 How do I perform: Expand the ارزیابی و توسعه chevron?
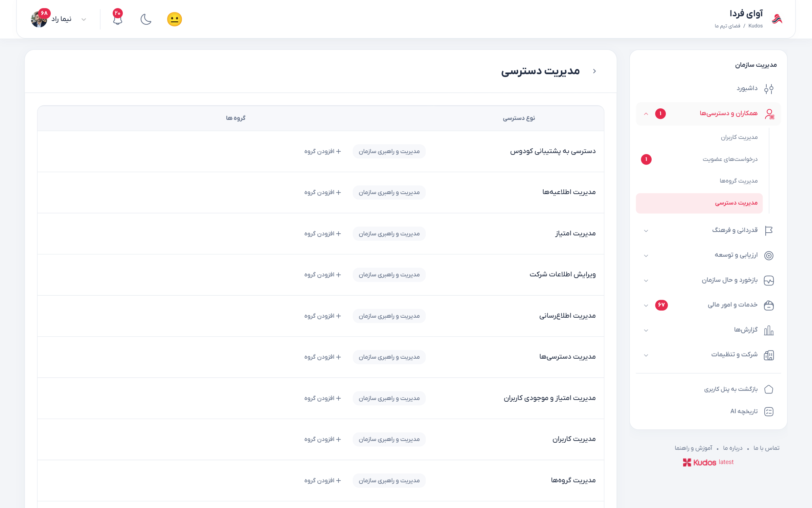(x=646, y=256)
